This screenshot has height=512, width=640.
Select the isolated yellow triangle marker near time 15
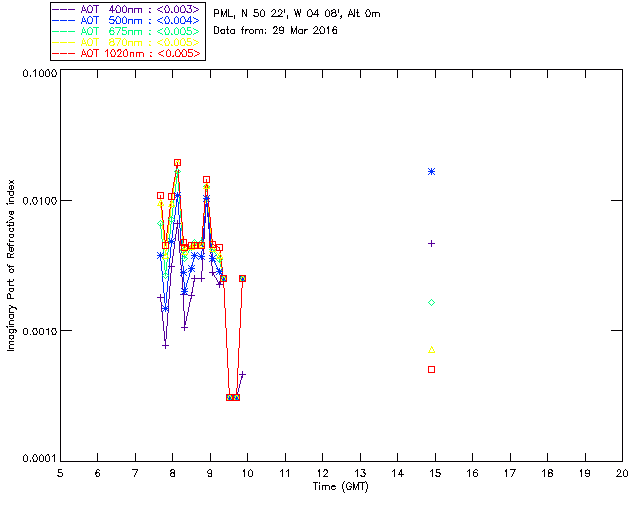tap(431, 350)
